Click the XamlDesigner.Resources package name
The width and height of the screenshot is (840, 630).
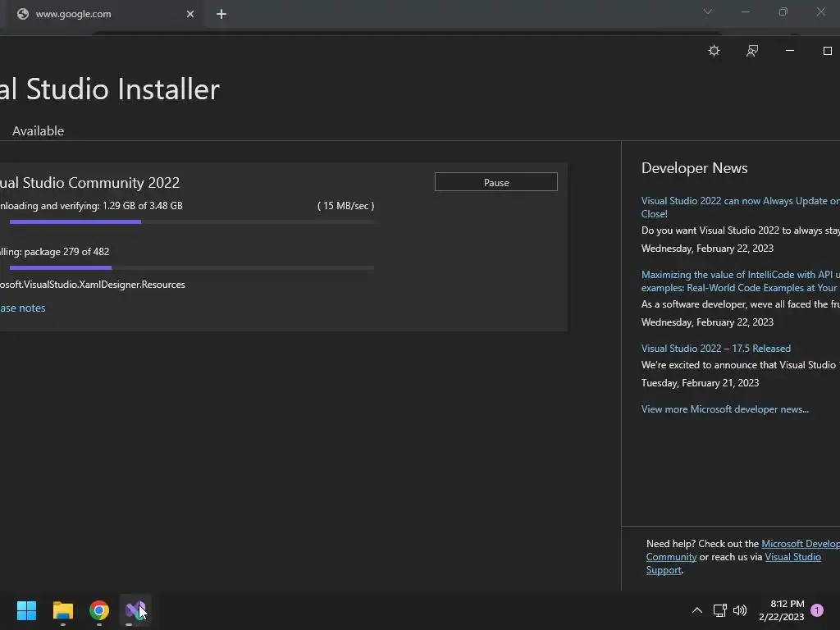[93, 285]
